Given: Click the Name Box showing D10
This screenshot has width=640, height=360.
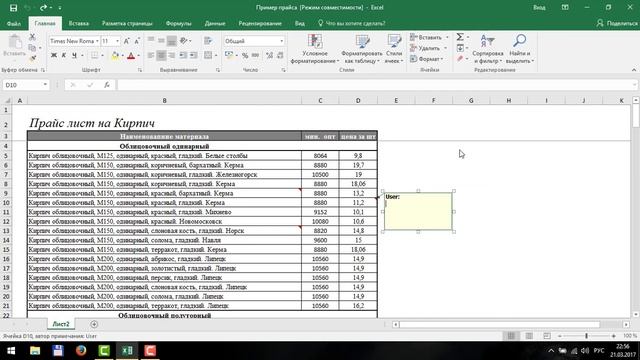Looking at the screenshot, I should coord(26,85).
